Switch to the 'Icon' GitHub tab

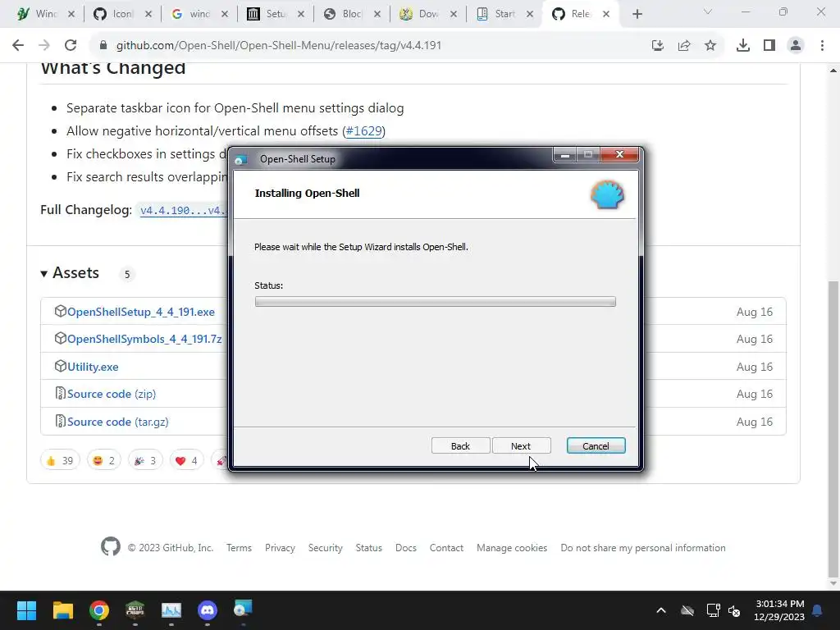tap(122, 14)
